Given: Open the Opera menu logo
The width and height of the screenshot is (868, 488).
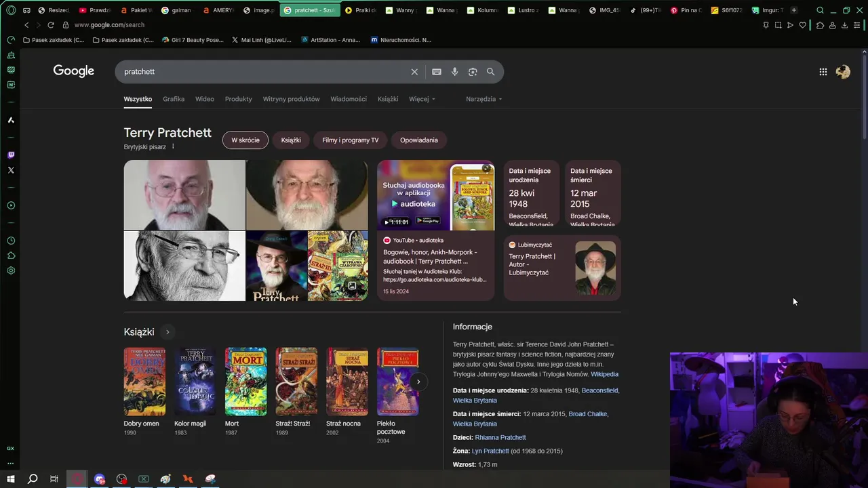Looking at the screenshot, I should coord(11,10).
